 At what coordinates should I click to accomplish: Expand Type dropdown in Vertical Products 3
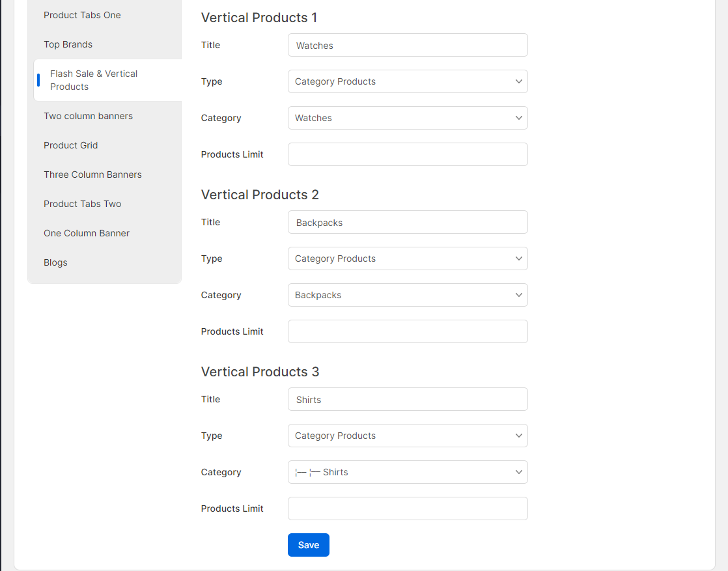click(408, 436)
